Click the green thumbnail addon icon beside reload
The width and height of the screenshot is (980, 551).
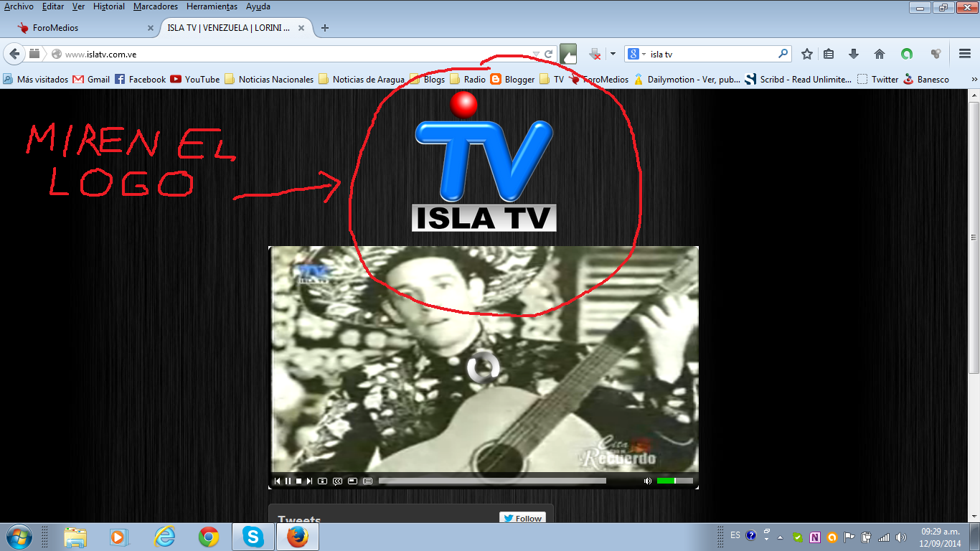[x=568, y=54]
